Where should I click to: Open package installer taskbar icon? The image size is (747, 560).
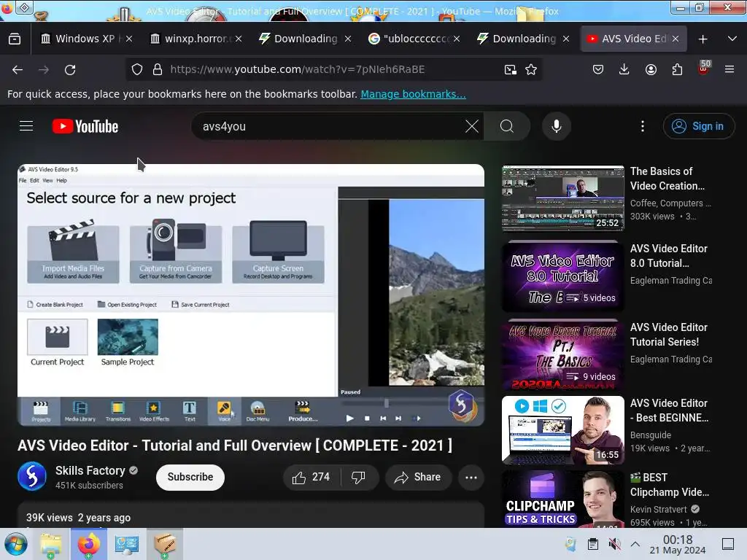164,544
